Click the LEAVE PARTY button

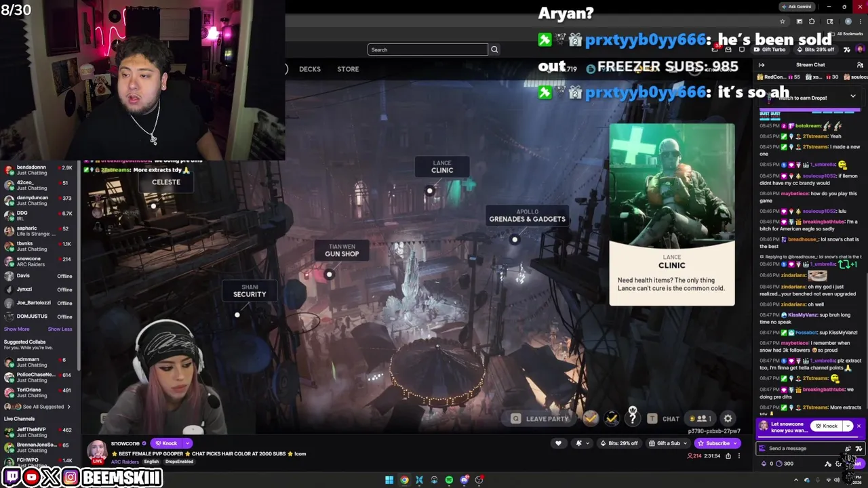540,419
